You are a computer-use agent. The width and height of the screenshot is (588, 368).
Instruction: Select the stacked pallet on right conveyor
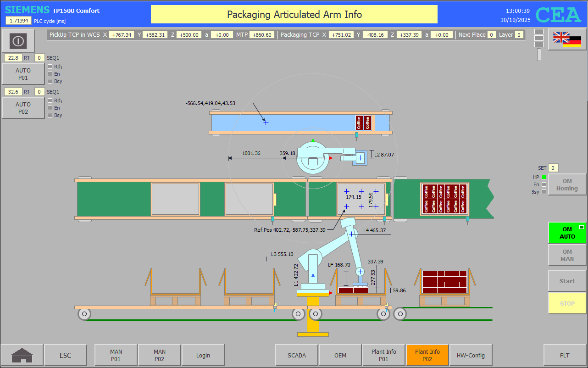point(444,282)
